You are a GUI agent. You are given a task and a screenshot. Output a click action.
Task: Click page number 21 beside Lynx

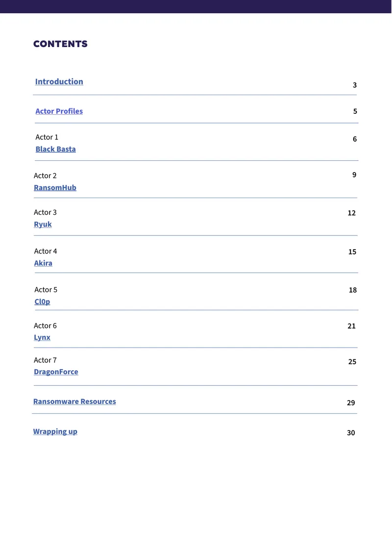(351, 326)
